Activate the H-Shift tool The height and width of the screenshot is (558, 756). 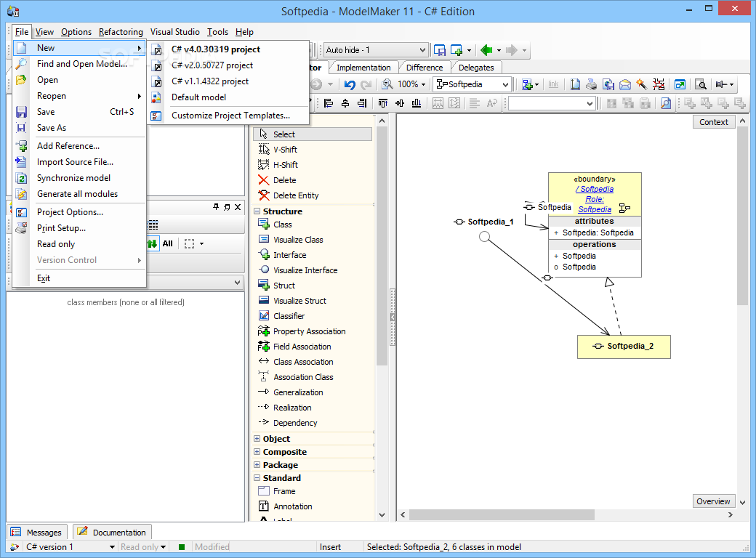click(286, 165)
